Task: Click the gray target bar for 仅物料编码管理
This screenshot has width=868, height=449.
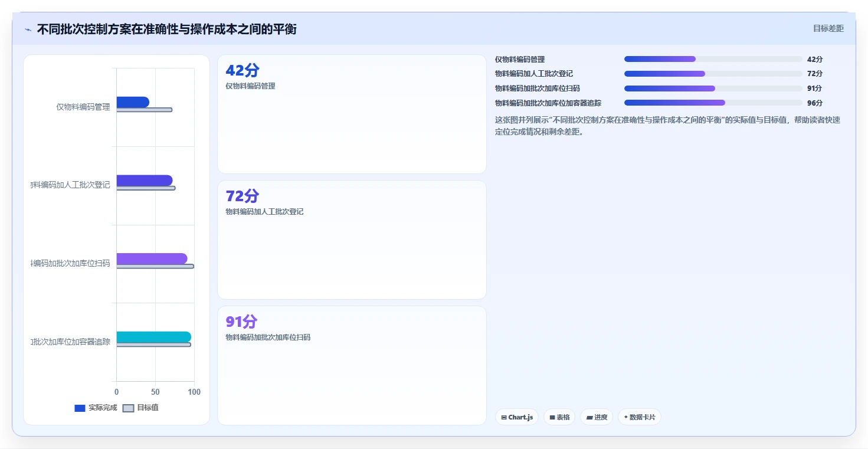Action: coord(145,110)
